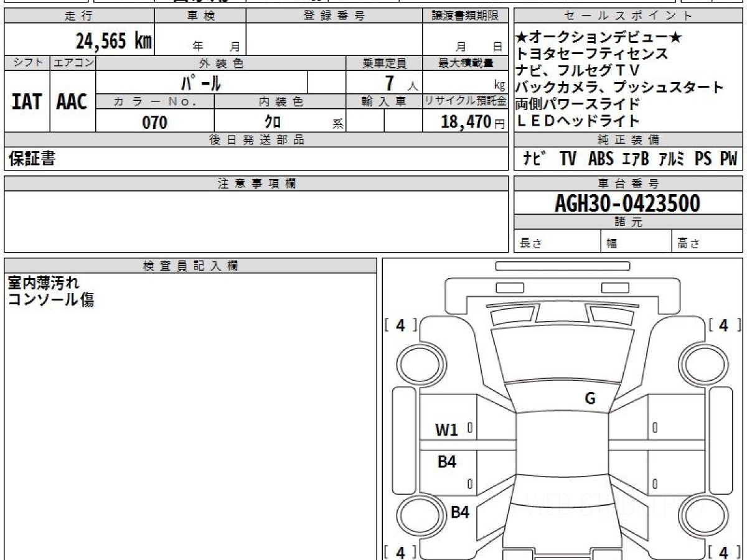Screen dimensions: 747x560
Task: Select the アルミ equipment item
Action: point(672,159)
